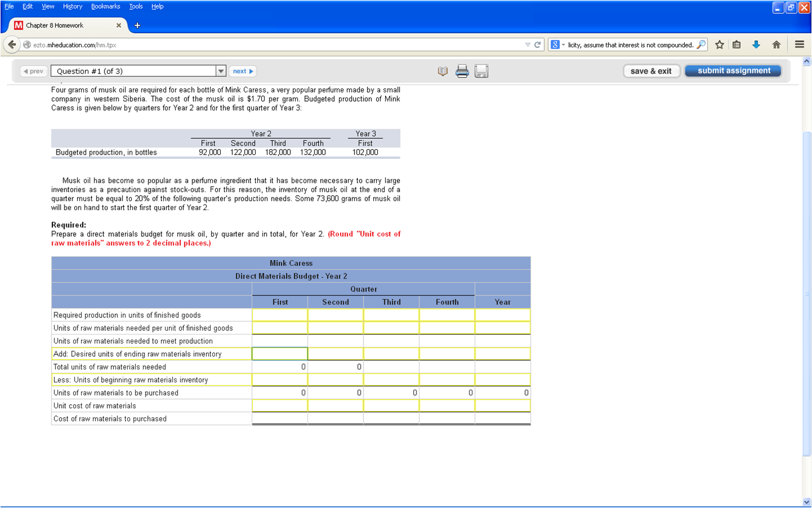Image resolution: width=812 pixels, height=508 pixels.
Task: Click the scrollbar down arrow
Action: [806, 502]
